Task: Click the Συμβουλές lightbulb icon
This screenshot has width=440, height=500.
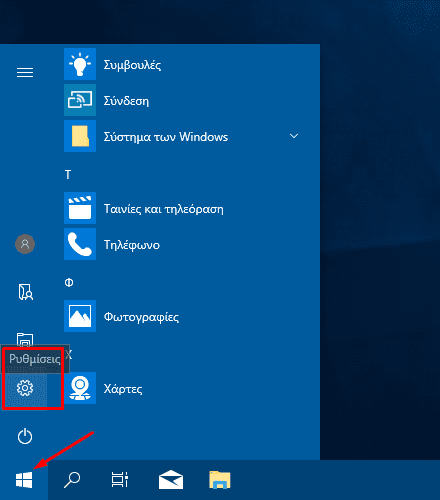Action: pyautogui.click(x=80, y=64)
